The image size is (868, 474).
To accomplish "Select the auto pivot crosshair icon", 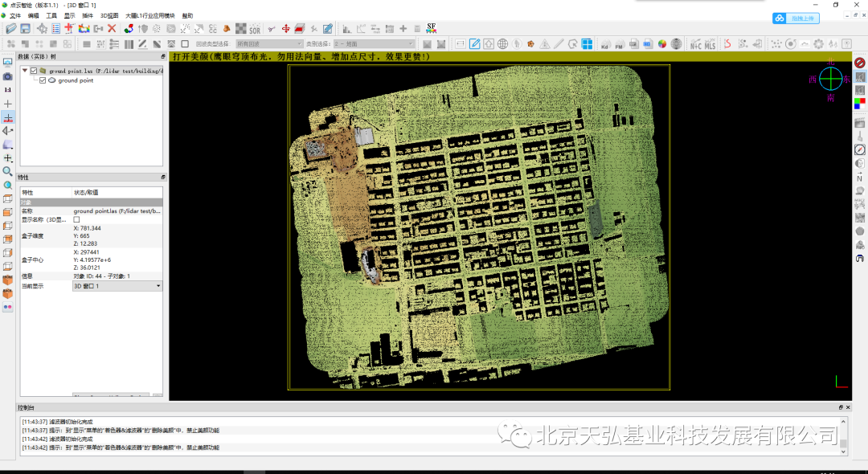I will [x=8, y=118].
